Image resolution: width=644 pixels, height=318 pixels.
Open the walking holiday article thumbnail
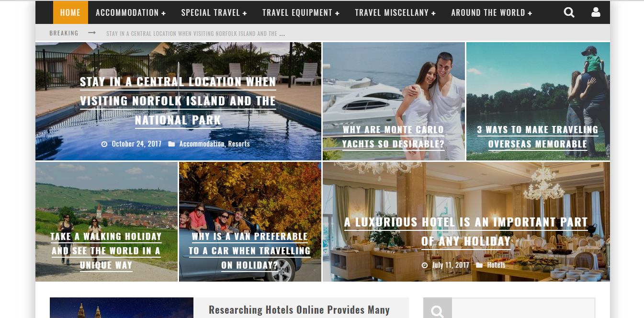106,222
